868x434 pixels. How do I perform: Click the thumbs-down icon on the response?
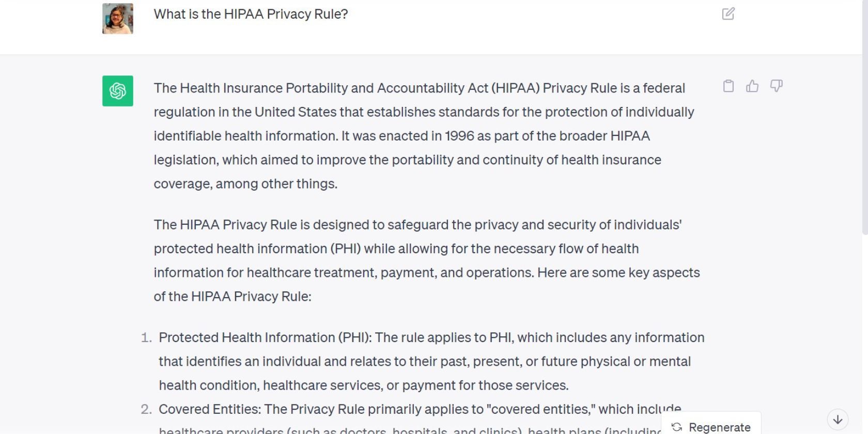point(776,86)
